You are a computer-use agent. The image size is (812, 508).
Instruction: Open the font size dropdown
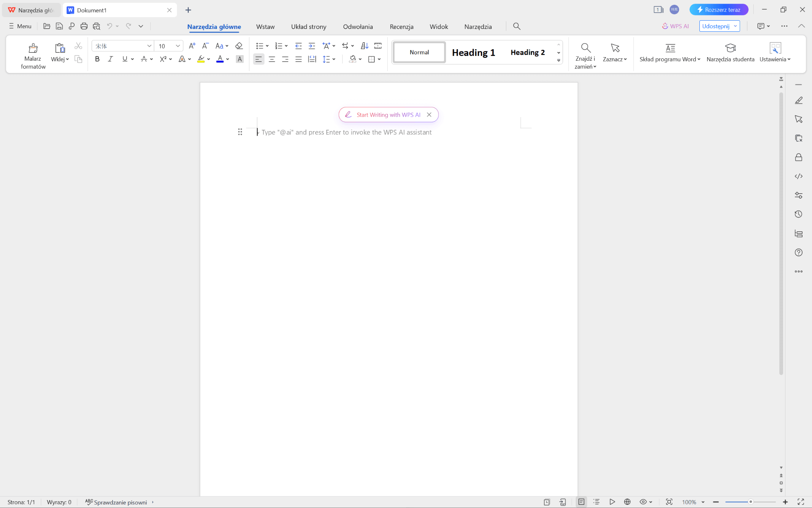[178, 46]
